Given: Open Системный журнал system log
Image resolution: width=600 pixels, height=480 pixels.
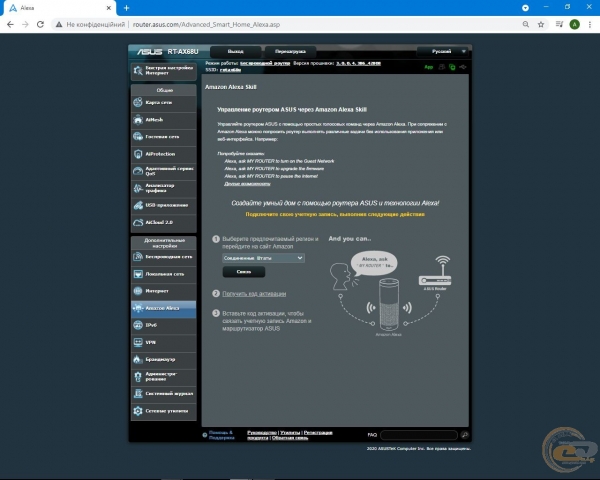Looking at the screenshot, I should click(x=164, y=393).
